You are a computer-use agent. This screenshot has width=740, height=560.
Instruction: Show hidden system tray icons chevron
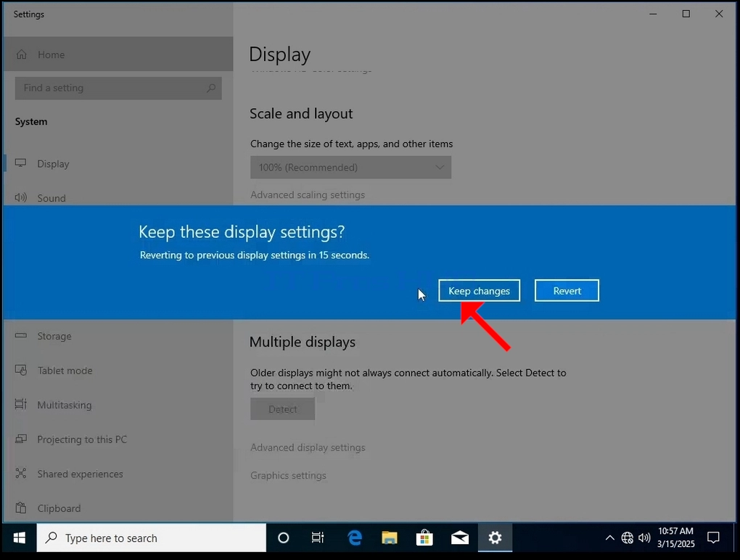pyautogui.click(x=609, y=538)
